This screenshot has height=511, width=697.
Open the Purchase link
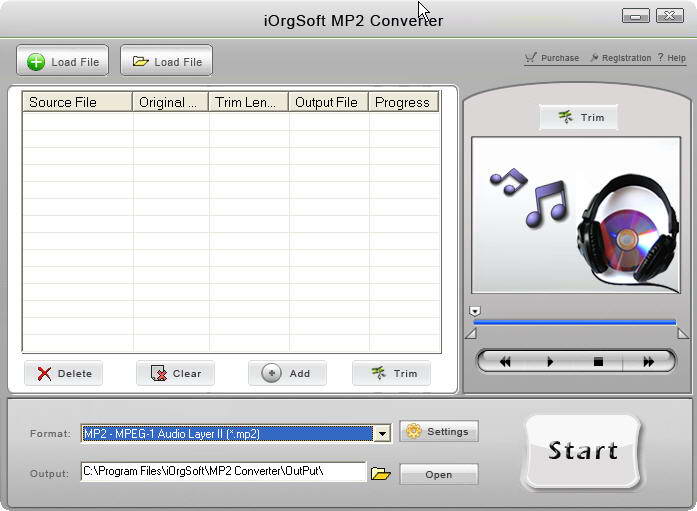pos(552,58)
